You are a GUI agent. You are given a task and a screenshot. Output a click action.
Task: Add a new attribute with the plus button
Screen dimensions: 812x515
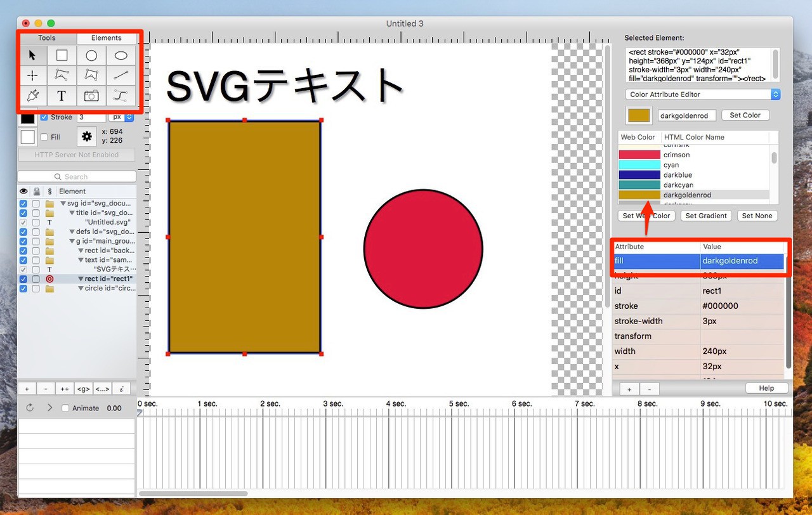pyautogui.click(x=629, y=389)
